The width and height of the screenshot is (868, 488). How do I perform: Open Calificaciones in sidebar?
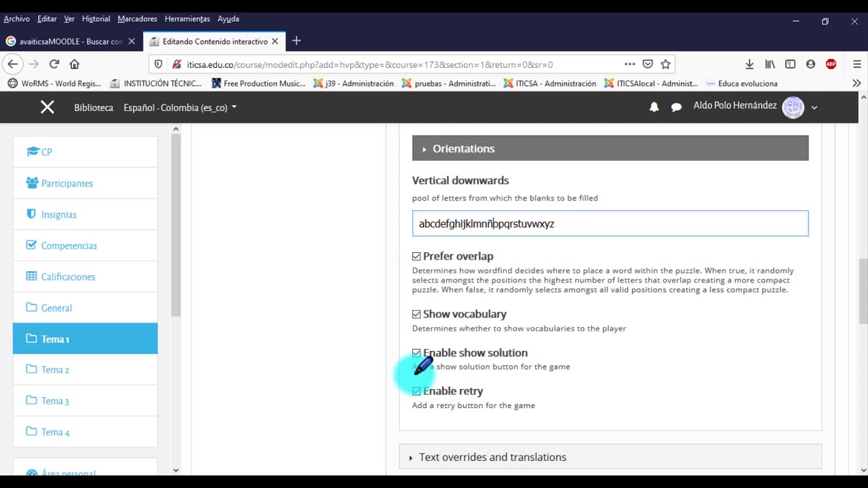pos(85,277)
